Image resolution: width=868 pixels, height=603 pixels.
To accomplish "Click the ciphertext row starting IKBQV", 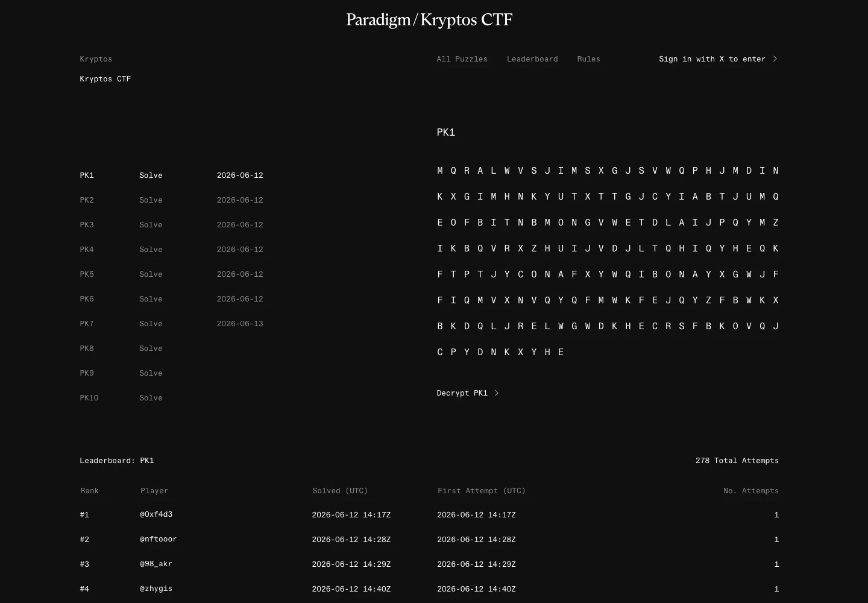I will [x=608, y=248].
